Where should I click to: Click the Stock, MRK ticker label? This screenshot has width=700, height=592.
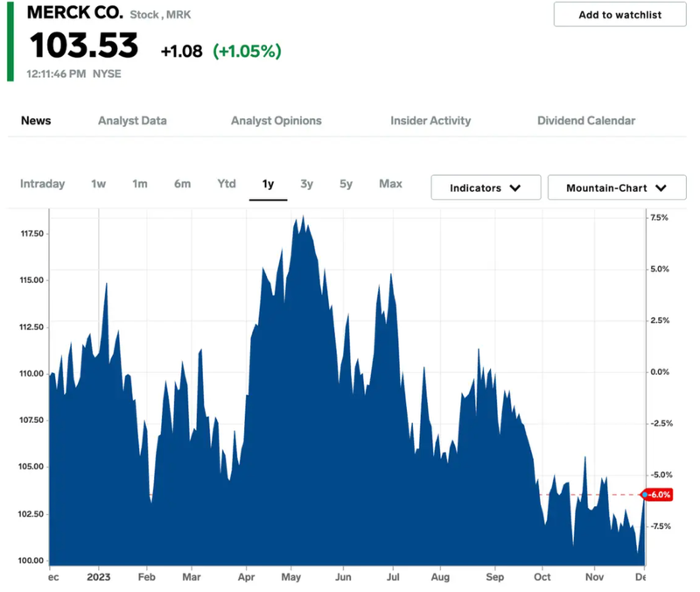(x=160, y=15)
